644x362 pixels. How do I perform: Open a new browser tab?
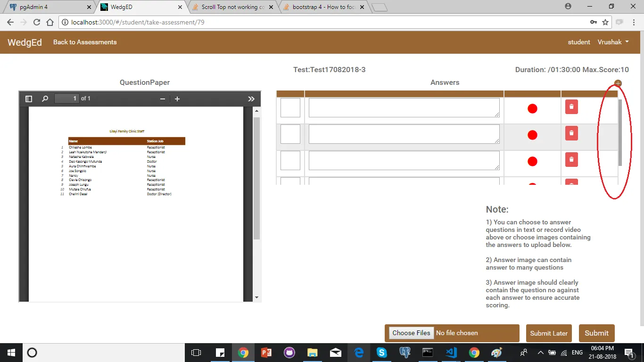pyautogui.click(x=379, y=8)
